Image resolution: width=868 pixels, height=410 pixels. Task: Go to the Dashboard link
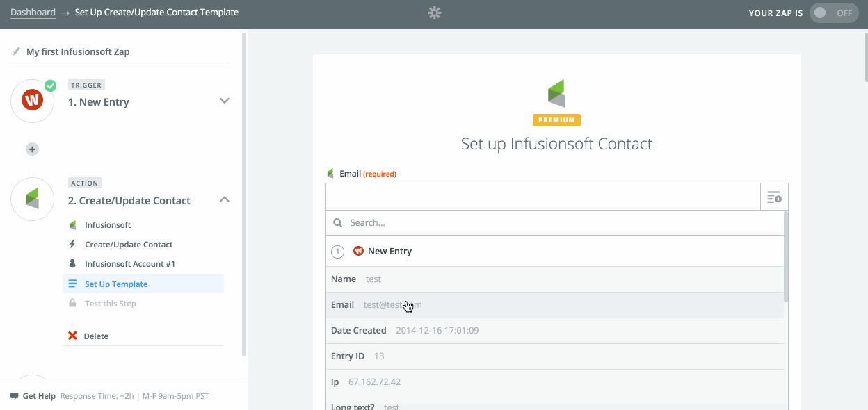[33, 13]
